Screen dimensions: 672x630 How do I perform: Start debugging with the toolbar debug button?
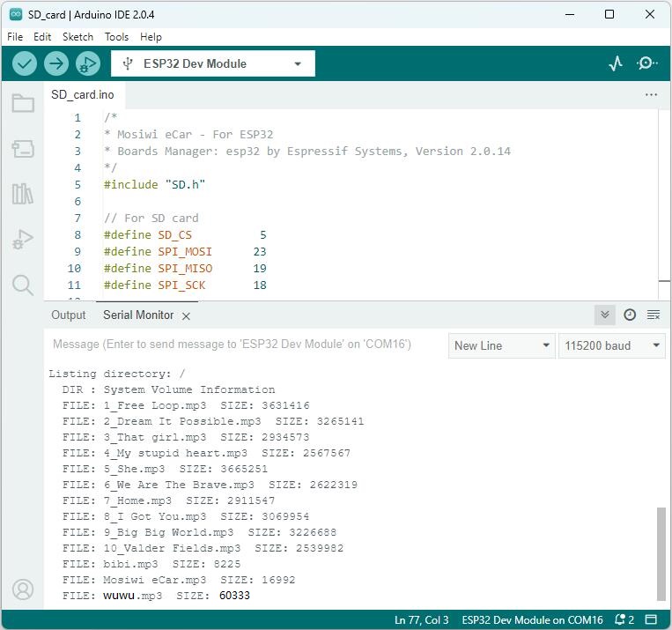click(x=88, y=64)
